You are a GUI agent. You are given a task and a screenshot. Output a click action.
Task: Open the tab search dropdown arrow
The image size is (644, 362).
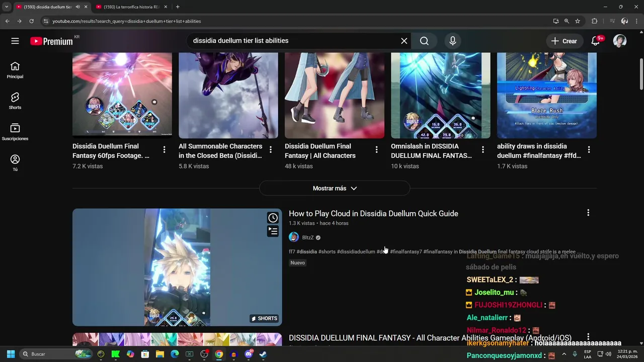click(6, 7)
